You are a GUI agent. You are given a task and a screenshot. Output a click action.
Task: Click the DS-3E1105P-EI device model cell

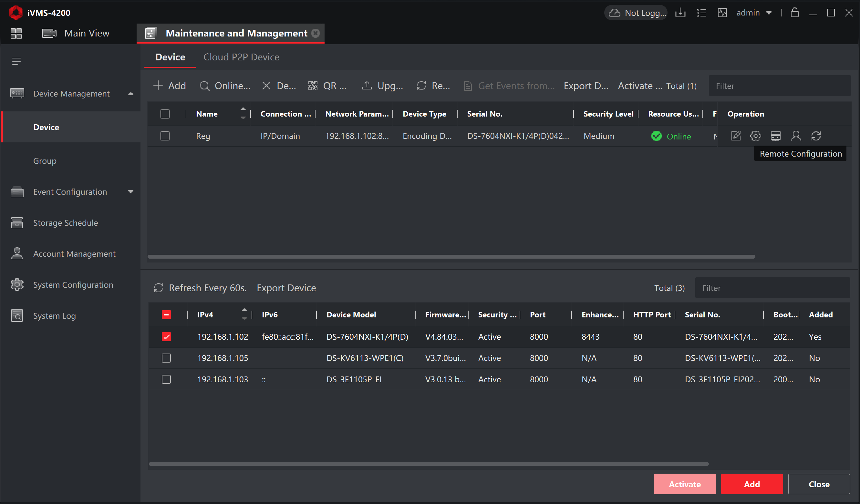pos(354,379)
